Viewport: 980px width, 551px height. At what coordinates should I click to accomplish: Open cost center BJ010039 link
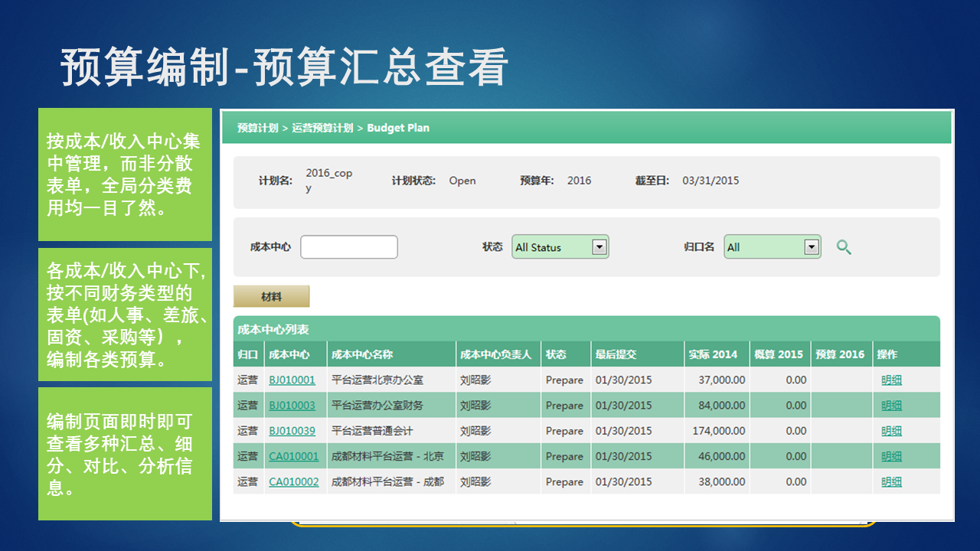pyautogui.click(x=292, y=431)
